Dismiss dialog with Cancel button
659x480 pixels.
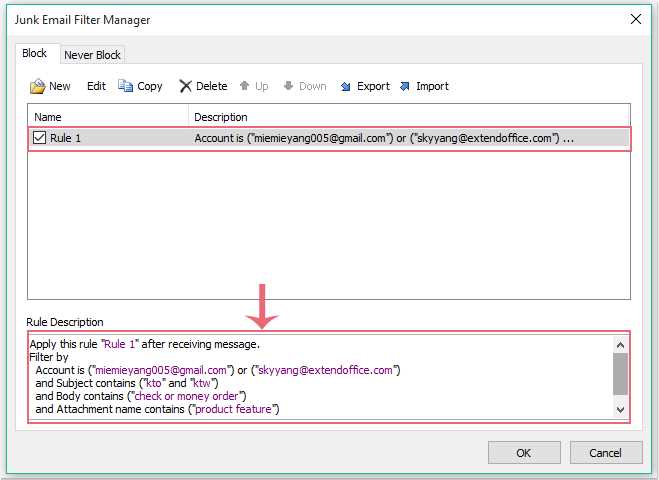(x=606, y=453)
